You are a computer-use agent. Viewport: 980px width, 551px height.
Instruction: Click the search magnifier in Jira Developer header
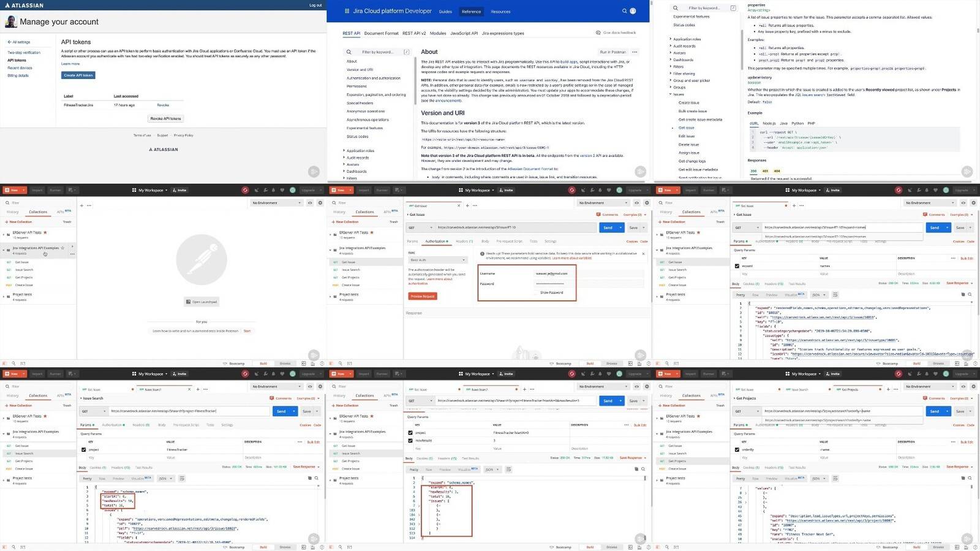point(625,11)
